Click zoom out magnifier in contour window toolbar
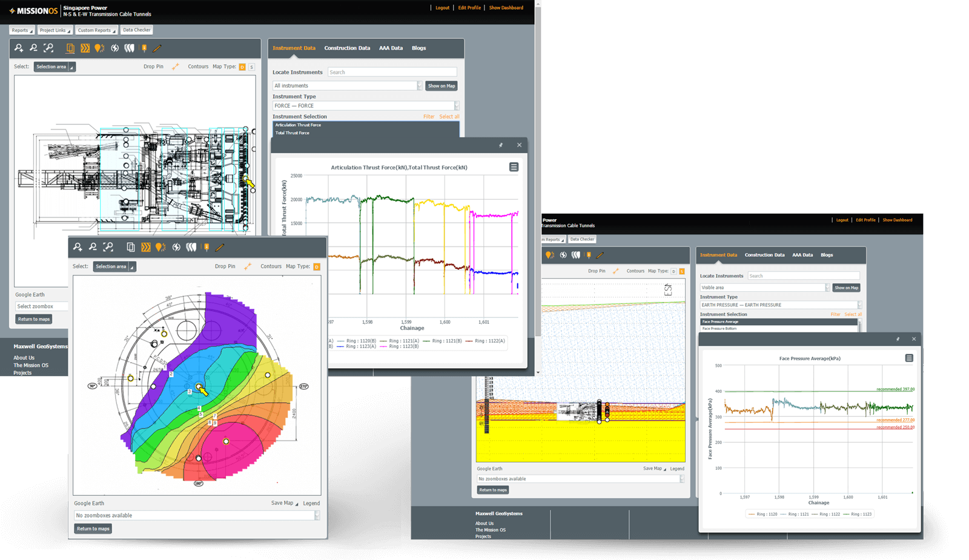 click(93, 247)
